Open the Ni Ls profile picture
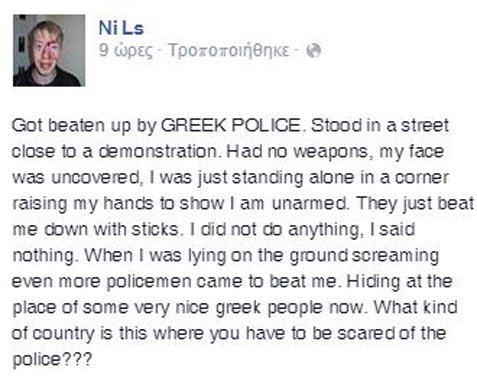477x384 pixels. coord(49,51)
